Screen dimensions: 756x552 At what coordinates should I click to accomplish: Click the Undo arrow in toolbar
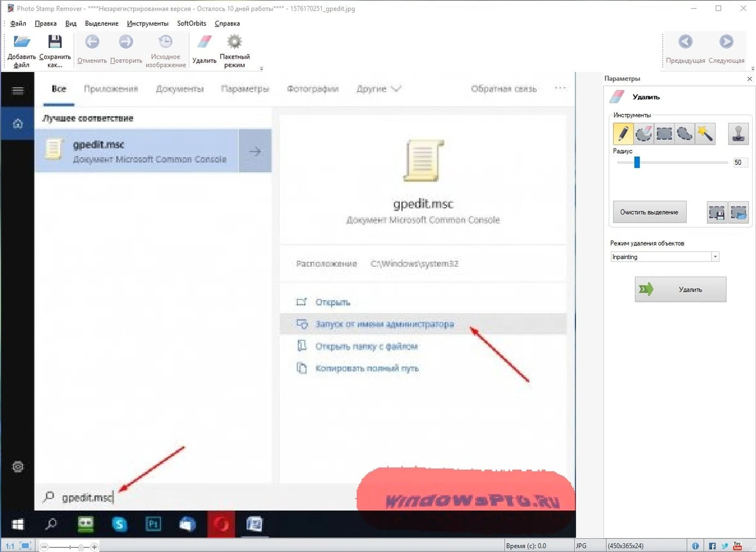point(92,42)
